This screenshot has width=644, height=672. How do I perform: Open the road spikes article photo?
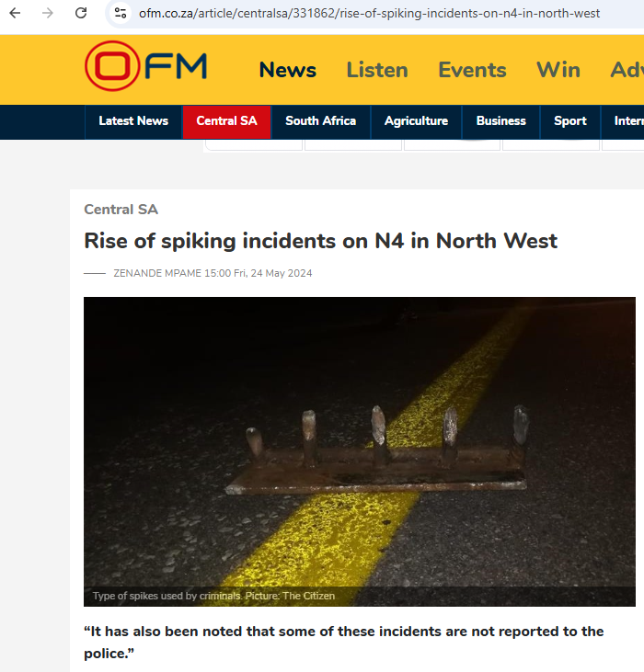[x=360, y=451]
